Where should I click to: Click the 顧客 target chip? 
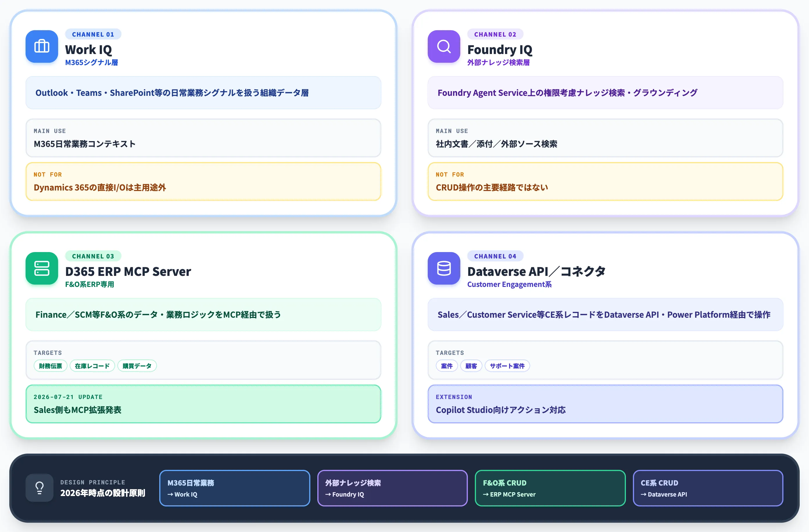click(x=471, y=366)
